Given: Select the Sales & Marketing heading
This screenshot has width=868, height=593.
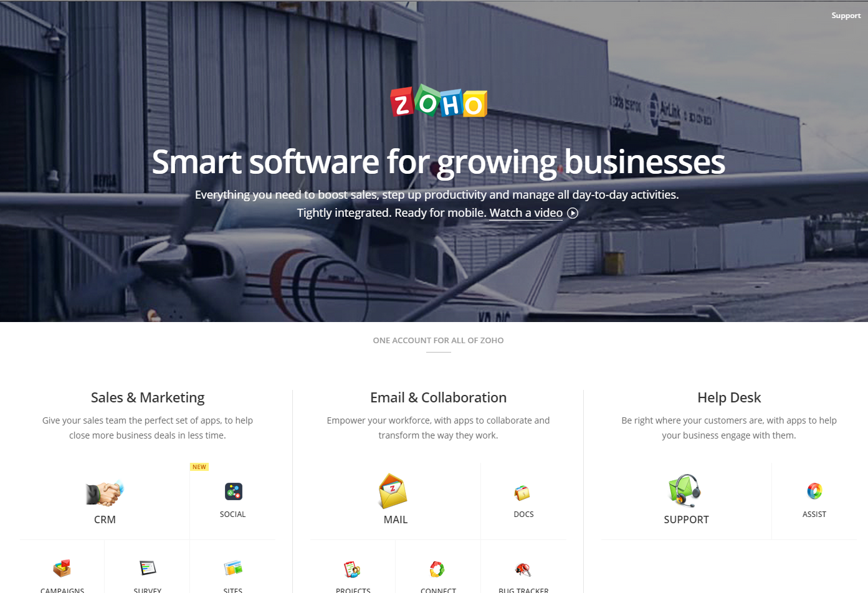Looking at the screenshot, I should click(148, 397).
